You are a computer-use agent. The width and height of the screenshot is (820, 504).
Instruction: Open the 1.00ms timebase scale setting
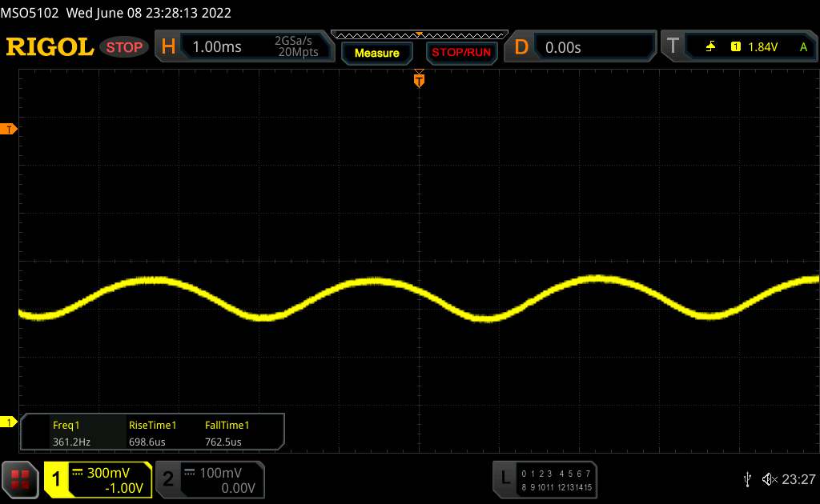(x=217, y=47)
